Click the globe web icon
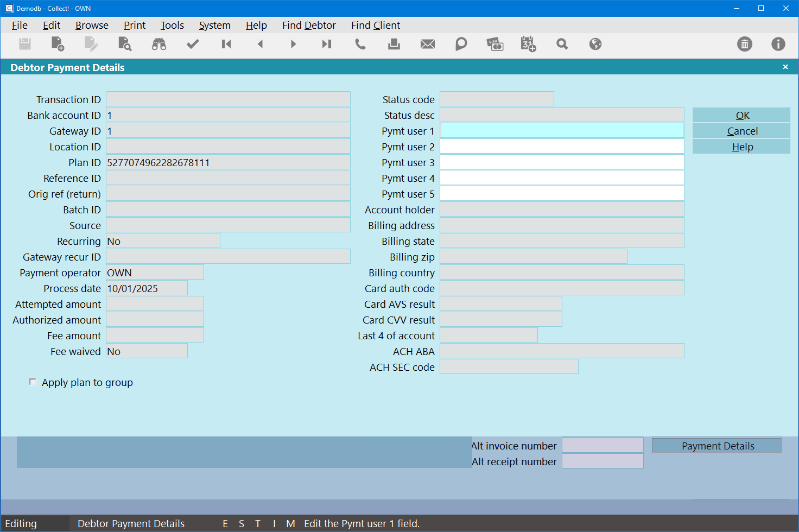The width and height of the screenshot is (799, 532). [x=595, y=44]
